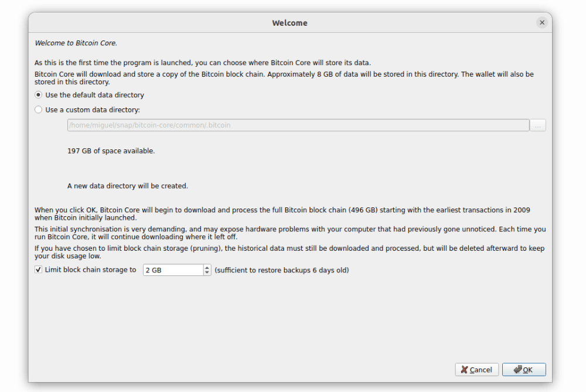586x392 pixels.
Task: Click into the 2 GB storage limit field
Action: (x=173, y=270)
